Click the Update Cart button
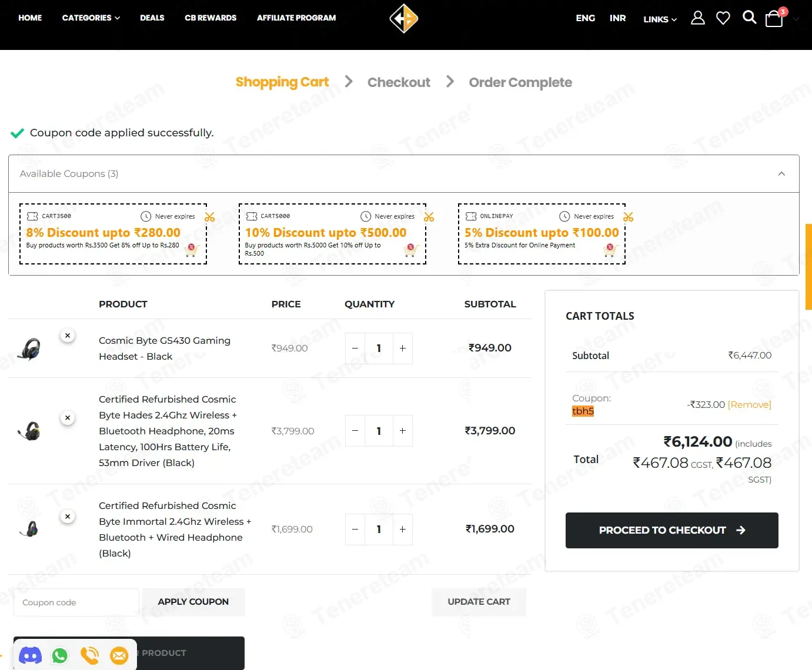812x670 pixels. click(479, 602)
